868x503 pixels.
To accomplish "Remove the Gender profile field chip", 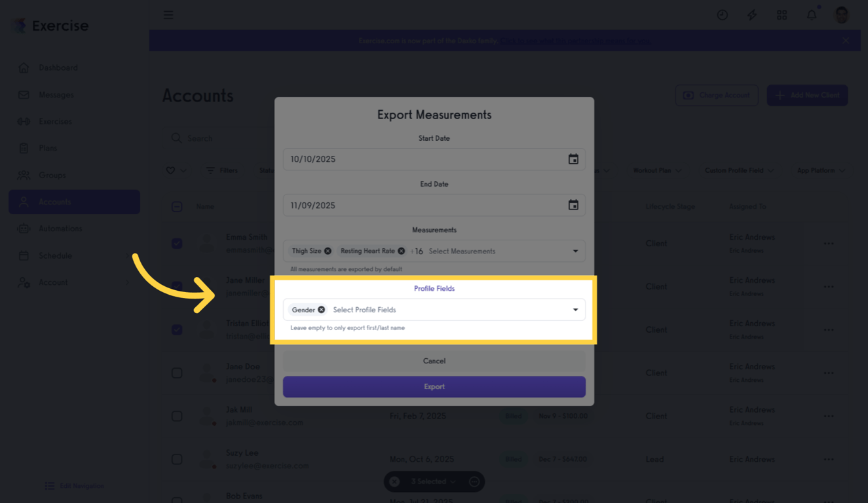I will point(322,309).
